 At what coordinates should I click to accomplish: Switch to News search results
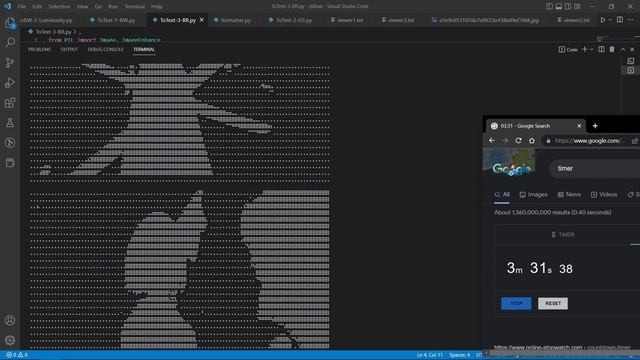click(x=569, y=195)
